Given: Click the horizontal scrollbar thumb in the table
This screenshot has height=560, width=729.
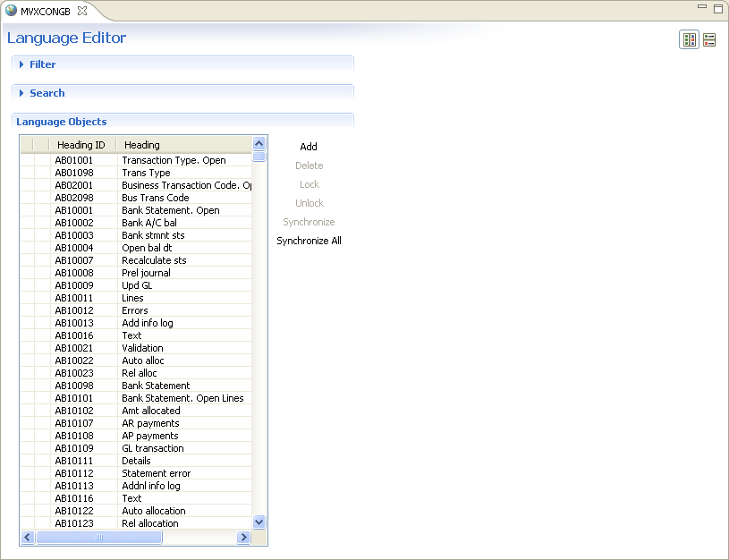Looking at the screenshot, I should (x=98, y=538).
